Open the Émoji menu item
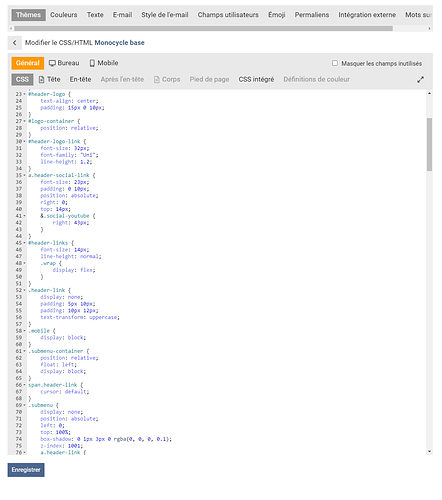 point(276,15)
